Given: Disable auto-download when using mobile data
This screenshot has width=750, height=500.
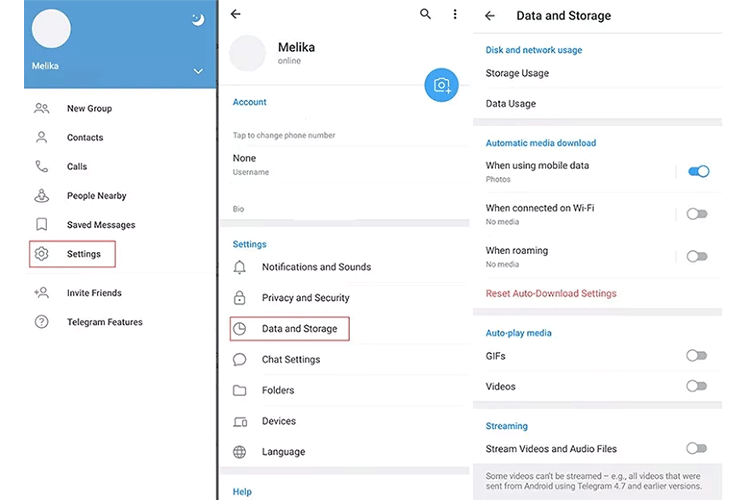Looking at the screenshot, I should pyautogui.click(x=698, y=171).
